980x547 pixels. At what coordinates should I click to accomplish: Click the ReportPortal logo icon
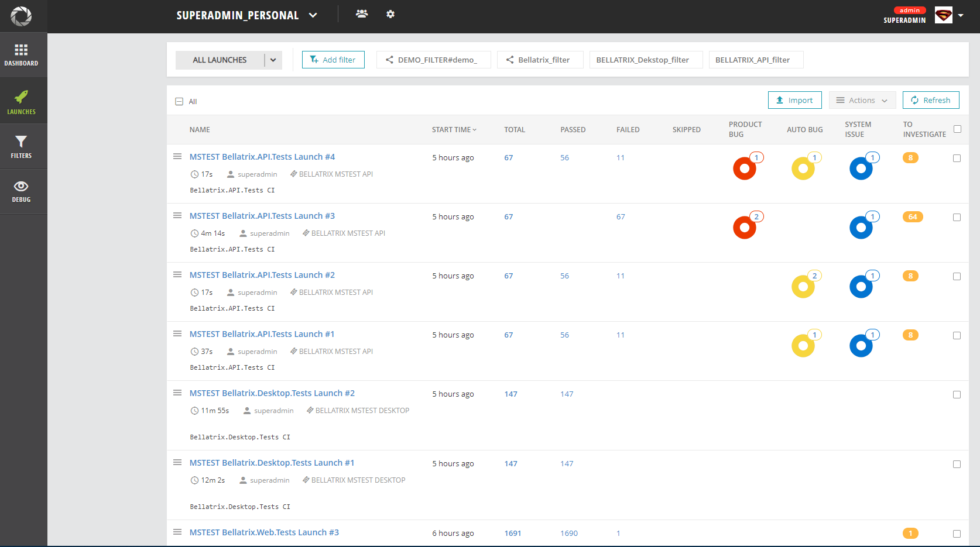[21, 16]
